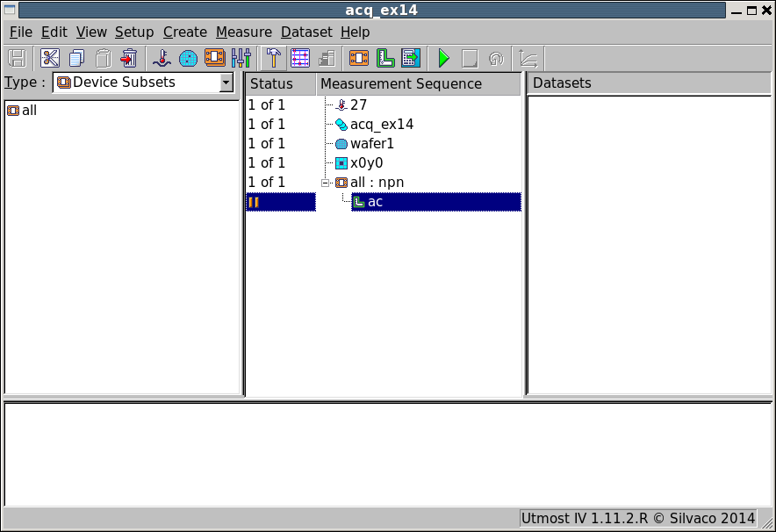Image resolution: width=776 pixels, height=532 pixels.
Task: Close the acq_ex14 window
Action: coord(766,11)
